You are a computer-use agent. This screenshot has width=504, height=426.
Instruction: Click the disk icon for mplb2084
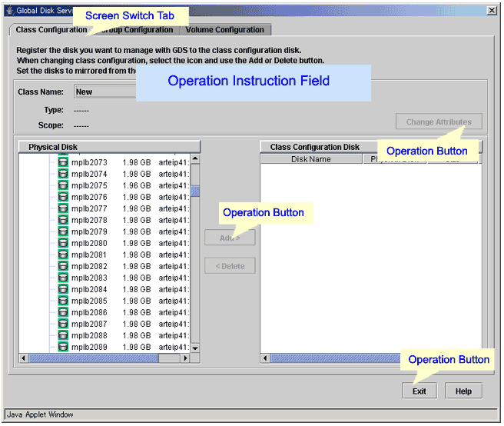point(63,289)
